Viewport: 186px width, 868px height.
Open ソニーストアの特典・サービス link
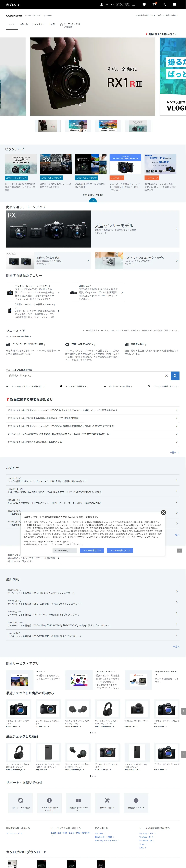[163, 387]
